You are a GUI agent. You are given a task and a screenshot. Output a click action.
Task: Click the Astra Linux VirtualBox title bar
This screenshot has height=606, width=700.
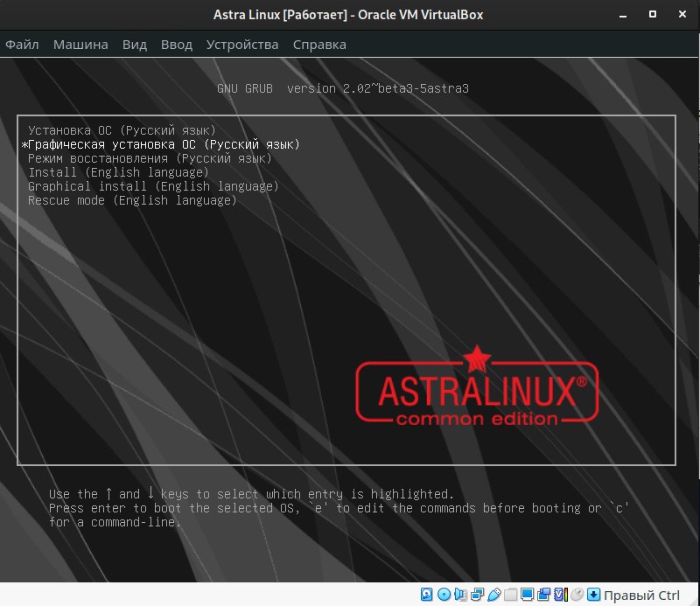tap(348, 15)
